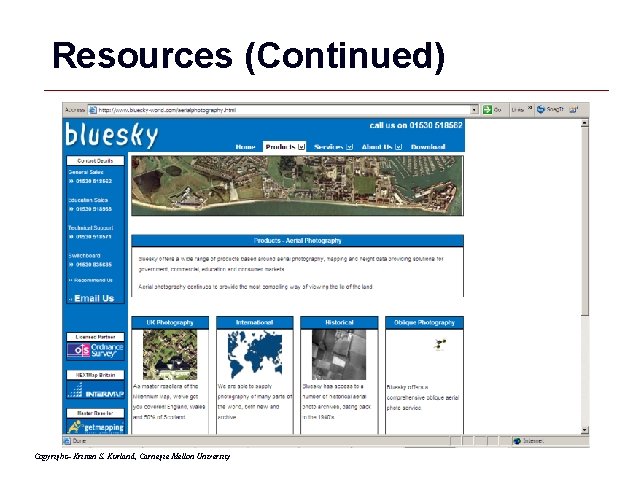Screen dimensions: 640x480
Task: Click the vertical scrollbar thumb
Action: point(585,221)
